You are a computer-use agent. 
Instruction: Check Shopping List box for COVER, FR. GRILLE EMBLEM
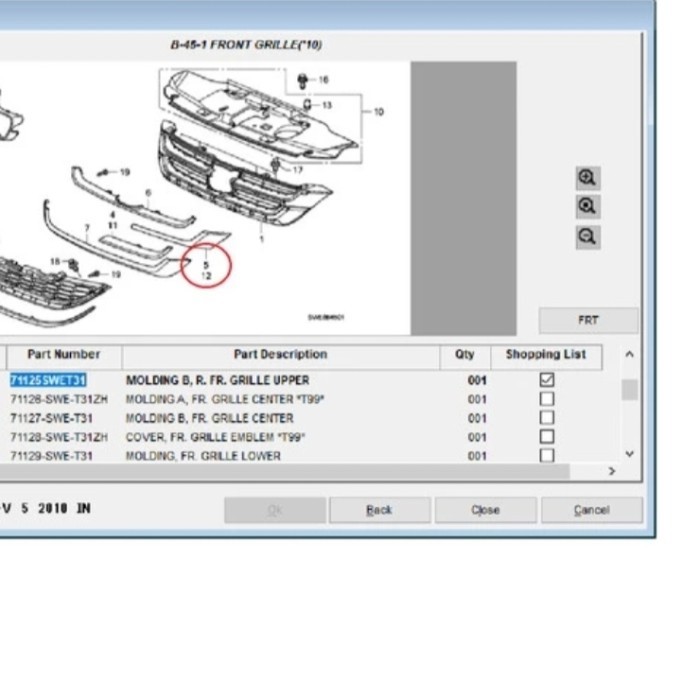pos(547,437)
